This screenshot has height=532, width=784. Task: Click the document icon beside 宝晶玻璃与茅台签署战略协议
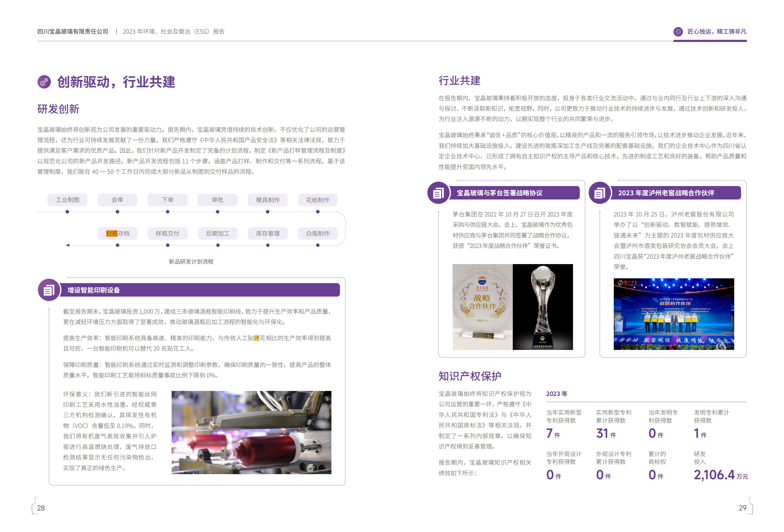point(438,193)
